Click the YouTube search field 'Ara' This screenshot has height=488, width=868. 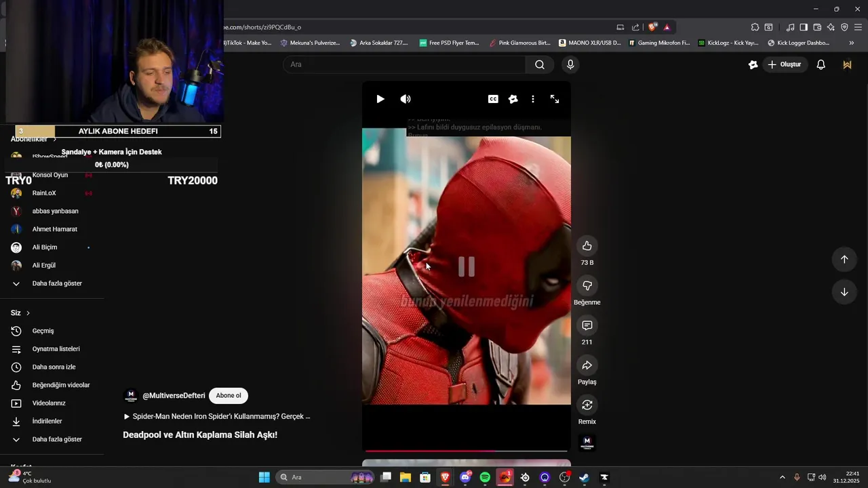[x=404, y=64]
